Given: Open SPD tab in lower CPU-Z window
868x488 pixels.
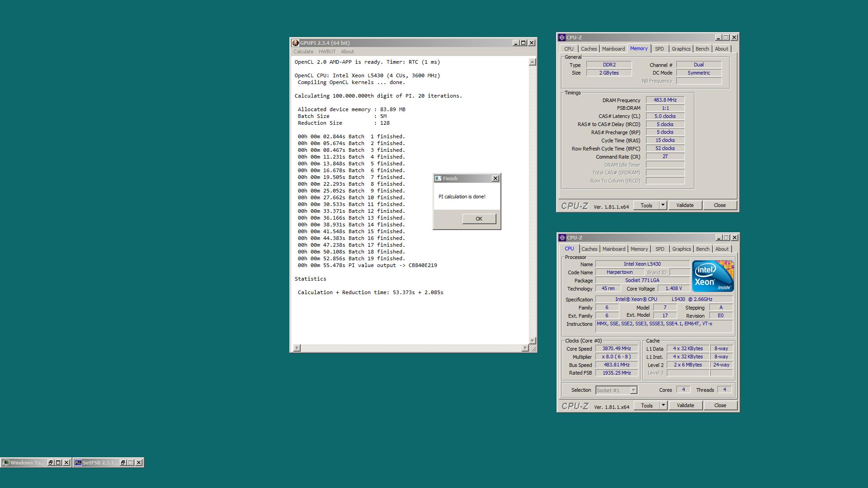Looking at the screenshot, I should coord(660,249).
